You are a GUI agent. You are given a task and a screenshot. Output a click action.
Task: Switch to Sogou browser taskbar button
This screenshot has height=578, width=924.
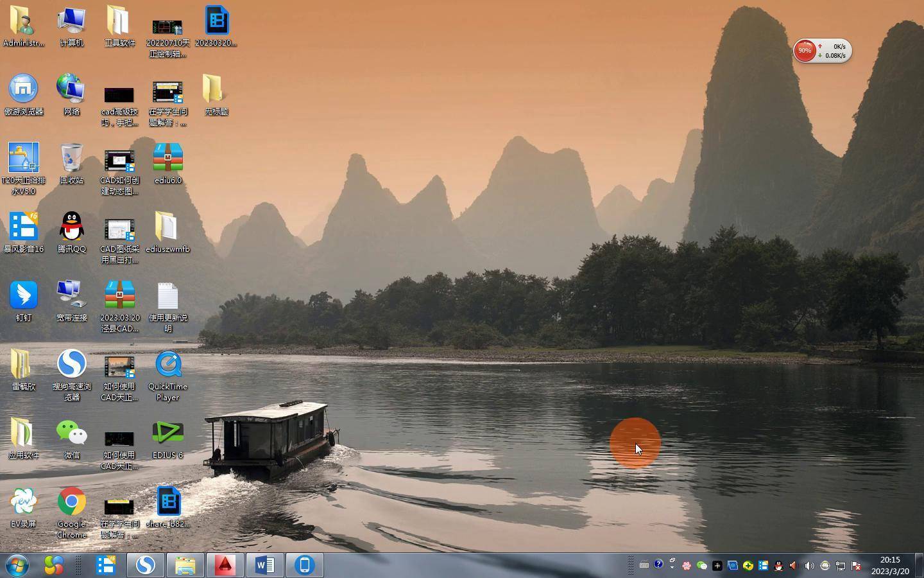146,565
